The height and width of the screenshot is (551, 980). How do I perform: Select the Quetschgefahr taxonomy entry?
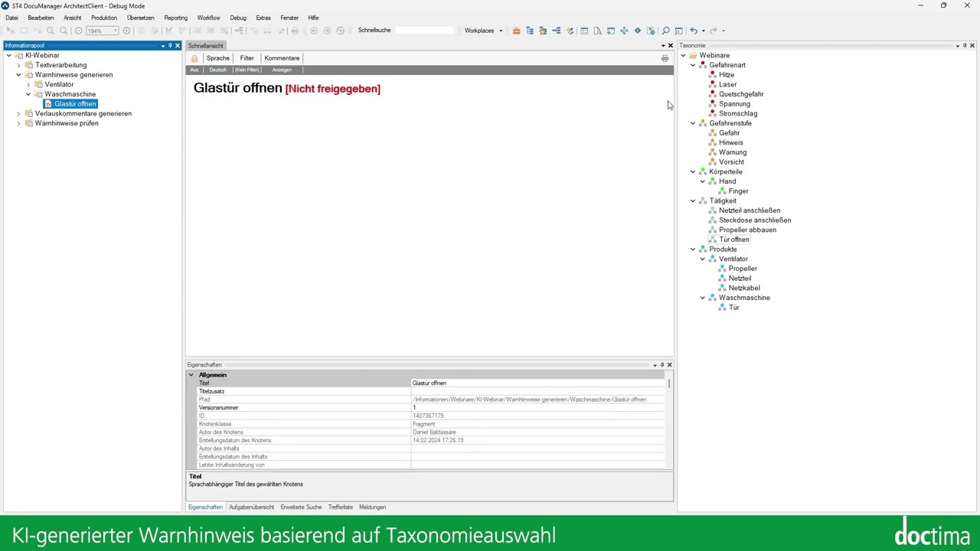coord(741,94)
